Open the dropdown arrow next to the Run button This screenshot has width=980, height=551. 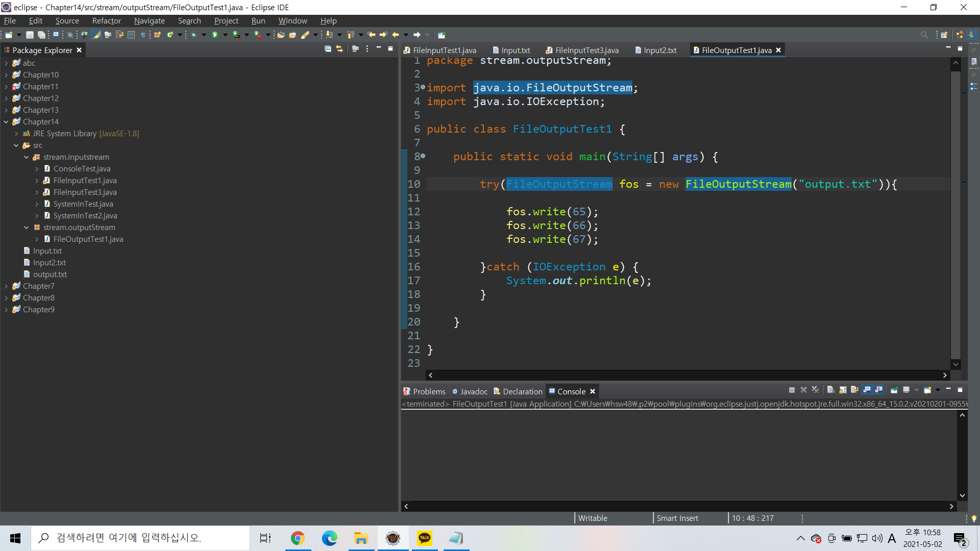[x=225, y=35]
